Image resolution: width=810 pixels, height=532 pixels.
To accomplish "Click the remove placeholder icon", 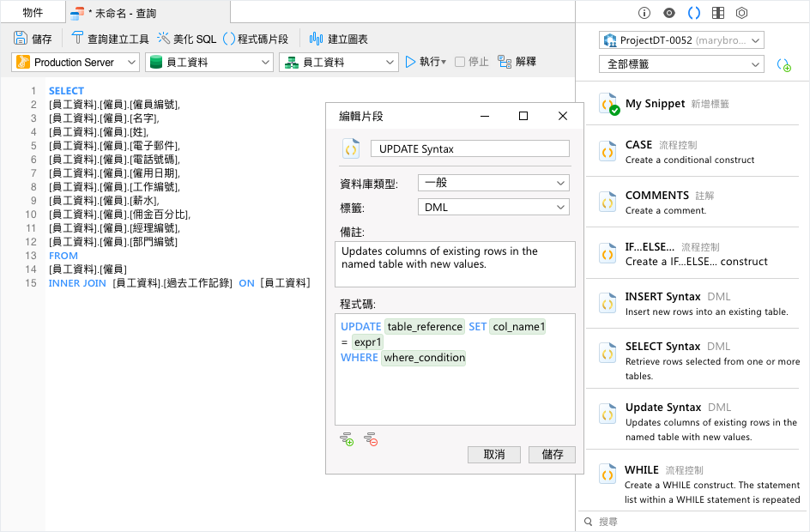I will click(371, 439).
